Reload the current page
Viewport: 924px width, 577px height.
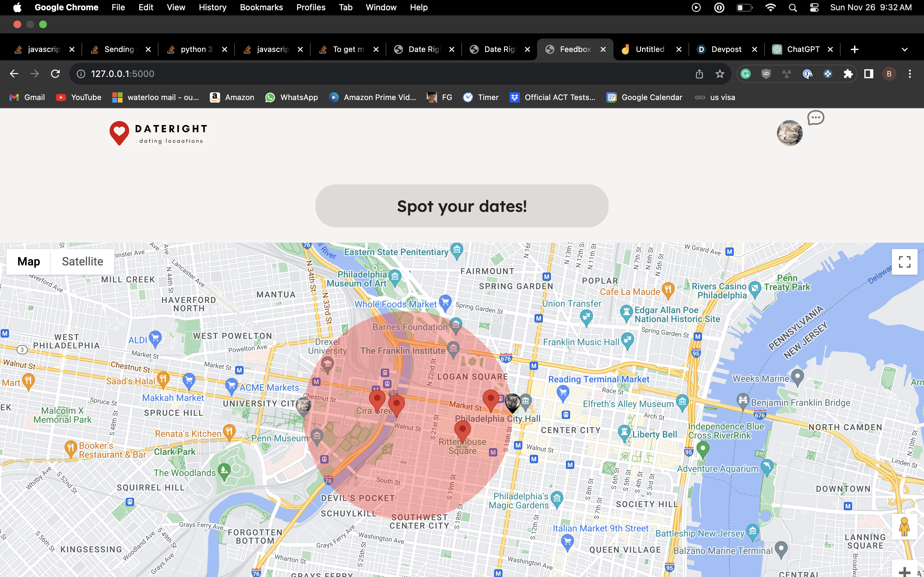pyautogui.click(x=56, y=74)
